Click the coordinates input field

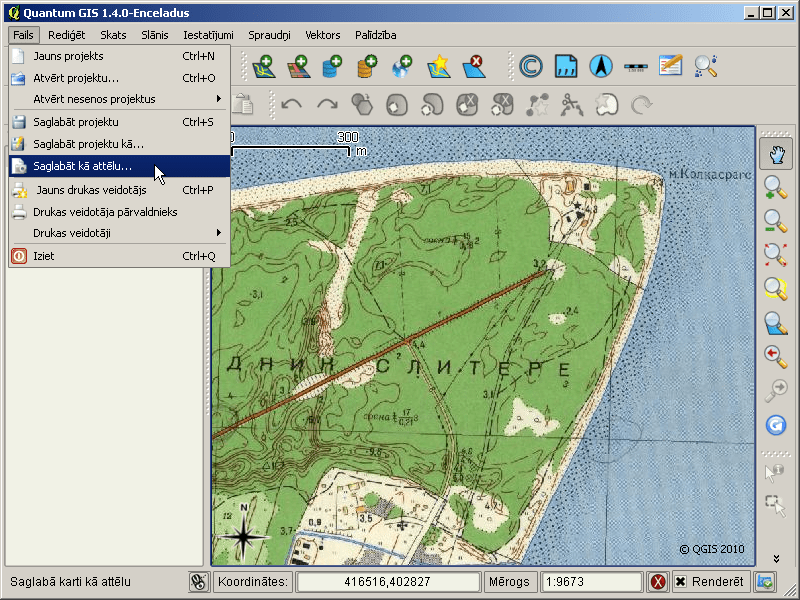[x=387, y=582]
